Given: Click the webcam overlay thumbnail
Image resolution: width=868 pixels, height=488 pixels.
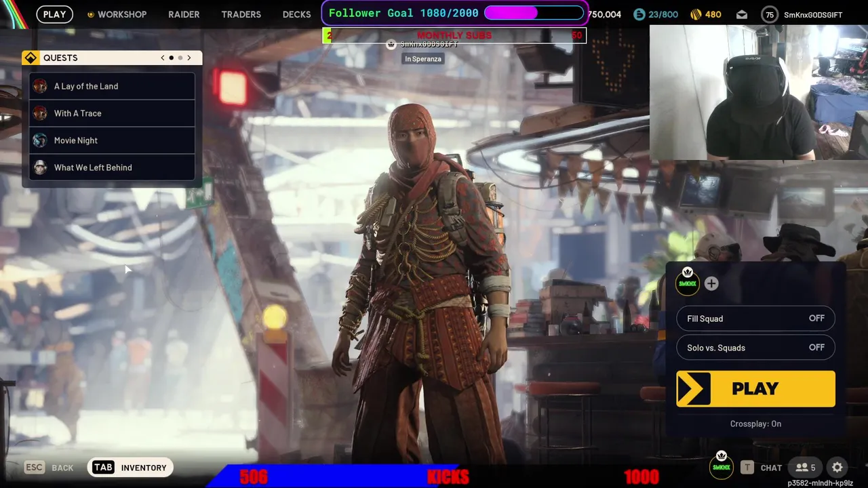Looking at the screenshot, I should click(759, 93).
